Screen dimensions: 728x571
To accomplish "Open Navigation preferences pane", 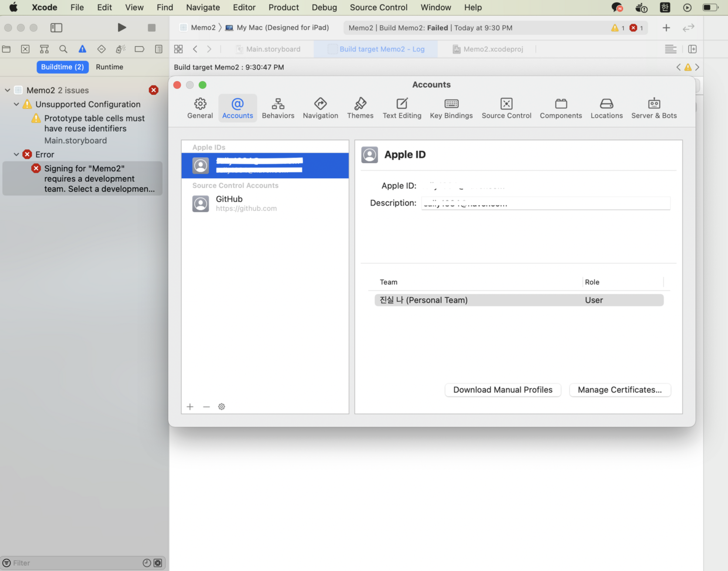I will point(320,108).
